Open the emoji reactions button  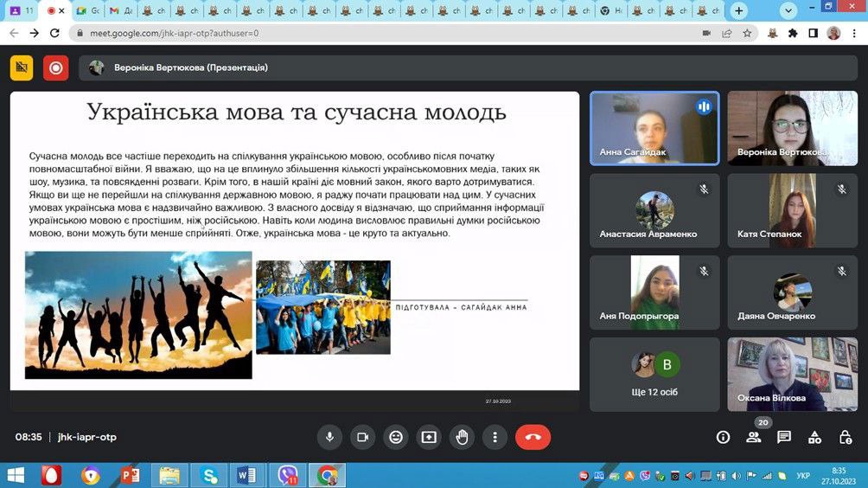click(396, 437)
